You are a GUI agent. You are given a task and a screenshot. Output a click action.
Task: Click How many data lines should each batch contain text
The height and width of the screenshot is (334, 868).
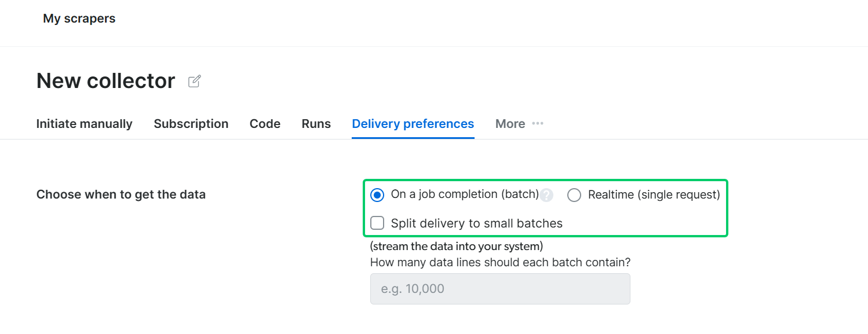[501, 262]
